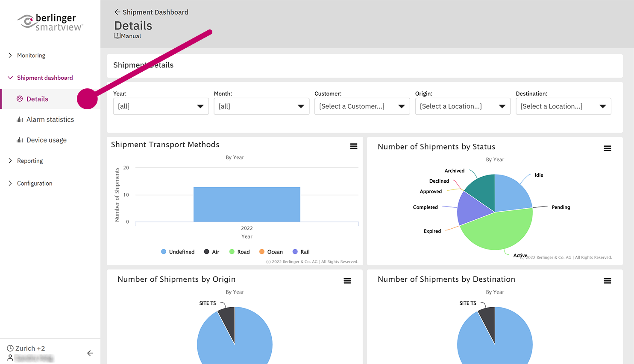This screenshot has height=364, width=634.
Task: Toggle Rail series in chart legend
Action: pyautogui.click(x=301, y=252)
